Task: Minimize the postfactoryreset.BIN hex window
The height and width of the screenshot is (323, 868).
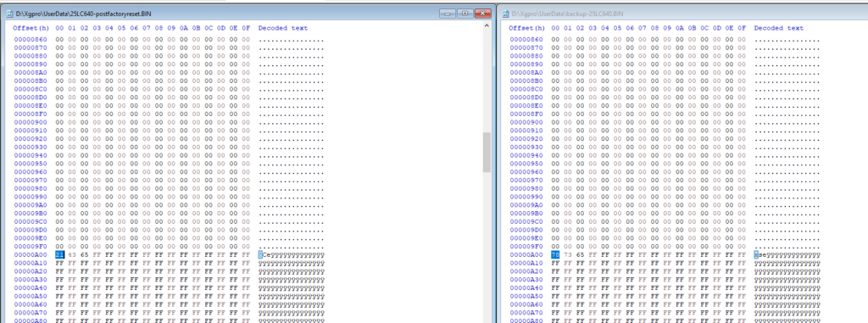Action: pos(448,14)
